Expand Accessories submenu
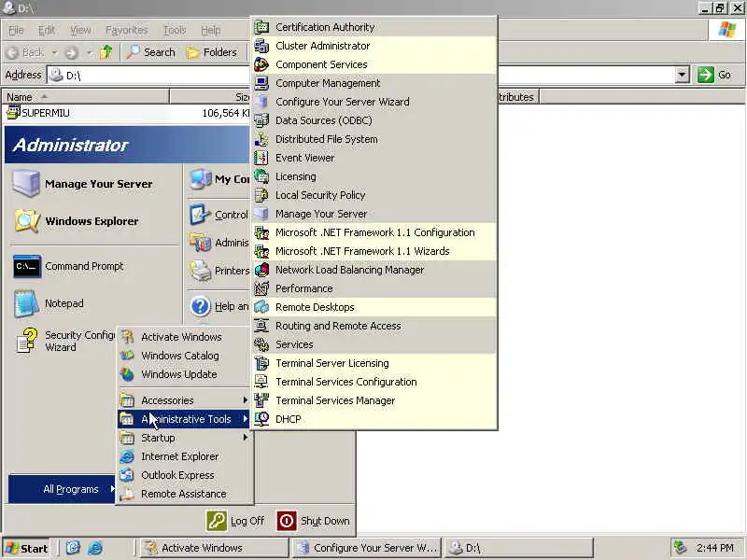 [x=184, y=400]
